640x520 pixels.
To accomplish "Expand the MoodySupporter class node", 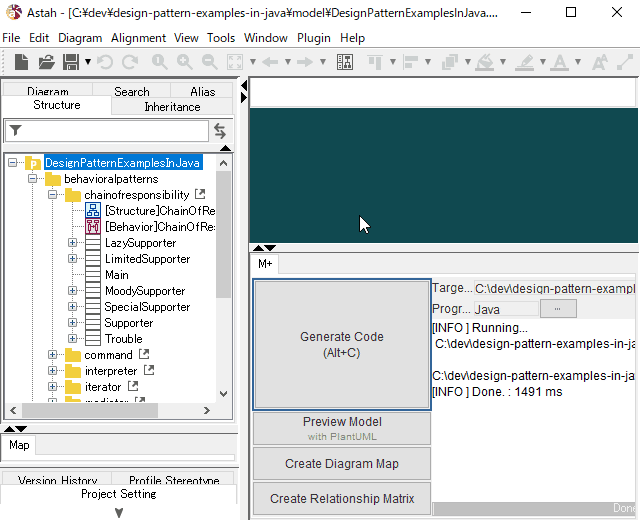I will (x=73, y=291).
